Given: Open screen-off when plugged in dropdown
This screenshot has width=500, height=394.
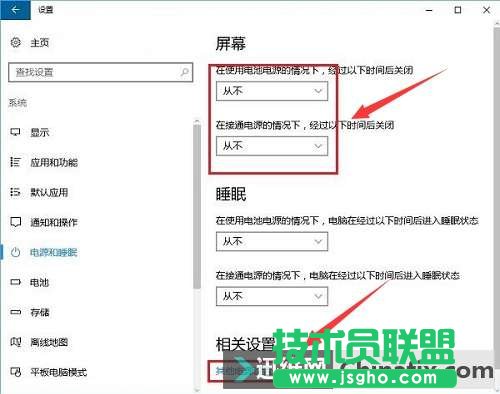Looking at the screenshot, I should pos(272,146).
